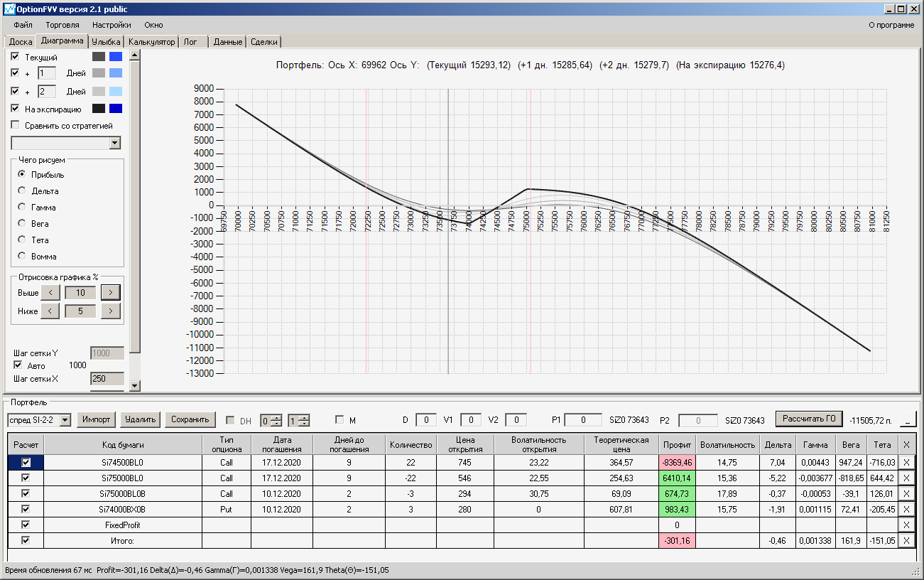The image size is (924, 580).
Task: Uncheck Расчет for Si75000BL0 row
Action: click(26, 478)
